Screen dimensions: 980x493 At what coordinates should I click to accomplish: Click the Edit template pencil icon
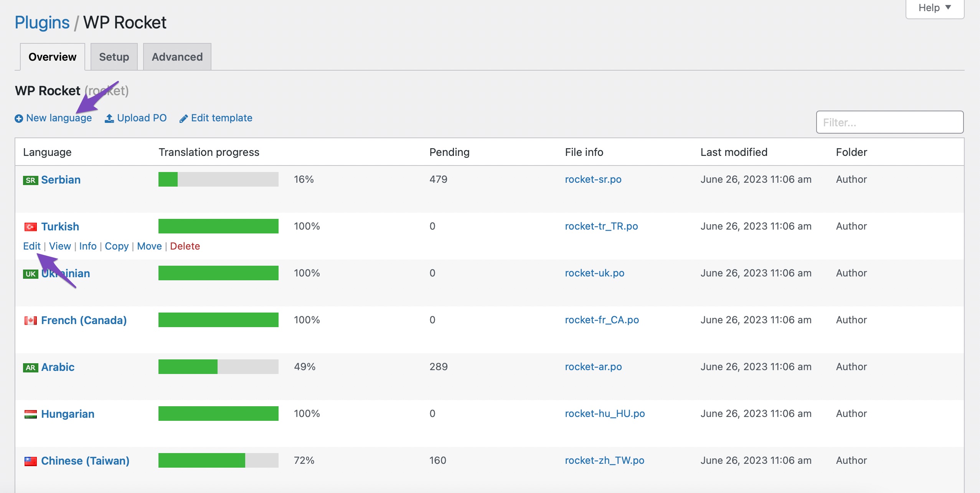[x=183, y=119]
